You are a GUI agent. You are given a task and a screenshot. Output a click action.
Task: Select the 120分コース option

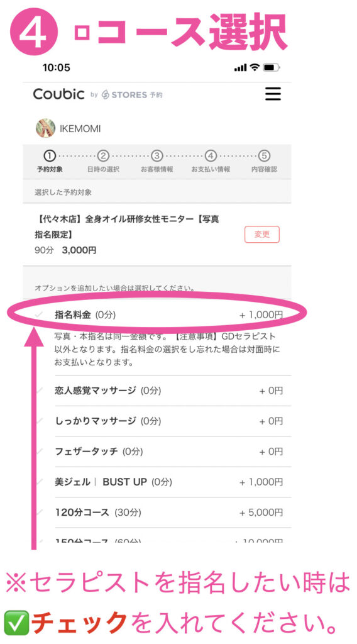click(157, 513)
